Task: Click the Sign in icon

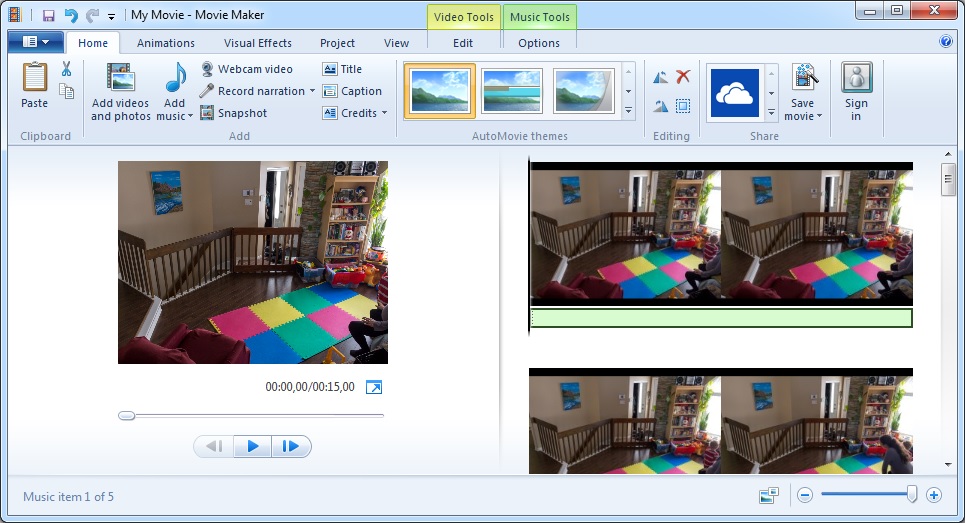Action: coord(856,78)
